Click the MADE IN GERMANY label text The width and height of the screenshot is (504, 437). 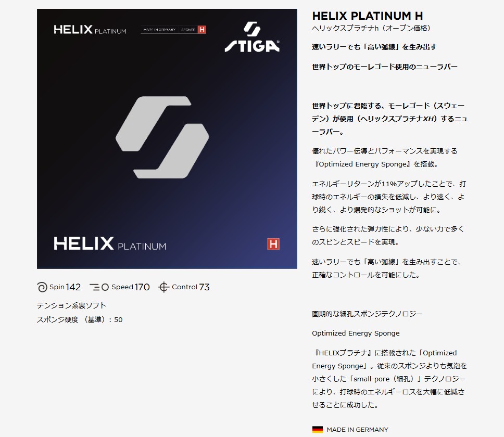[x=357, y=430]
